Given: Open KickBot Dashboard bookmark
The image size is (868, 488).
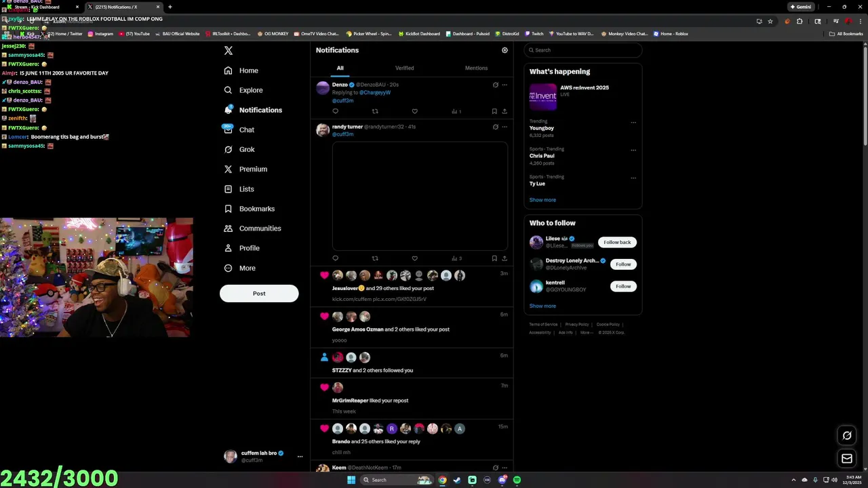Looking at the screenshot, I should tap(419, 34).
